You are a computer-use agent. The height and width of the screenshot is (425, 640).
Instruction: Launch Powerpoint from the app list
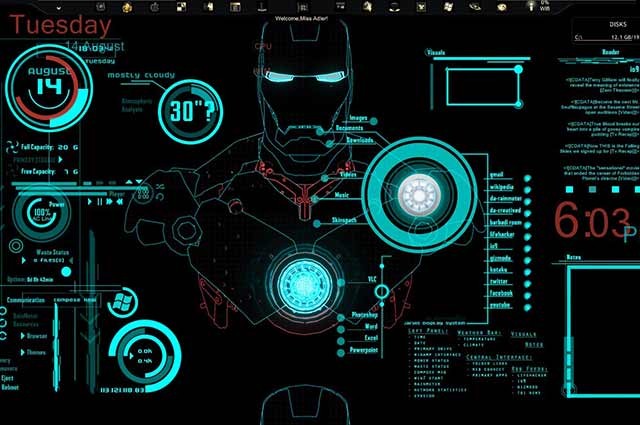[363, 350]
